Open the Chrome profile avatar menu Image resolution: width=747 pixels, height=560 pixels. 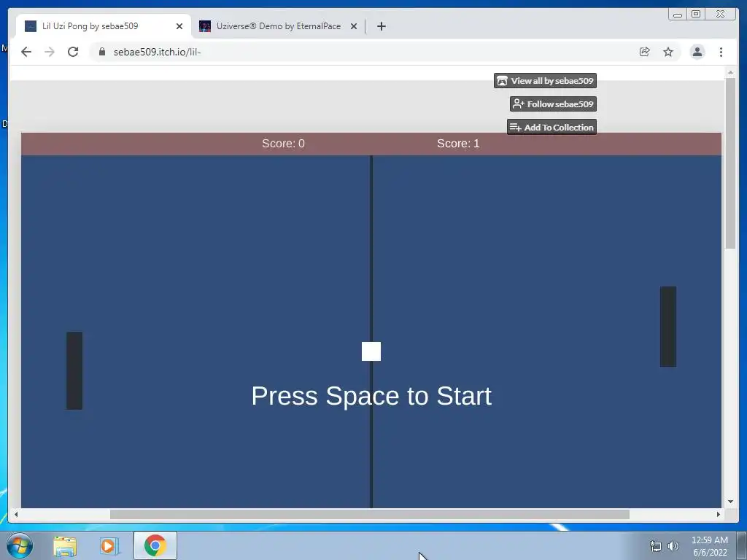pos(697,52)
